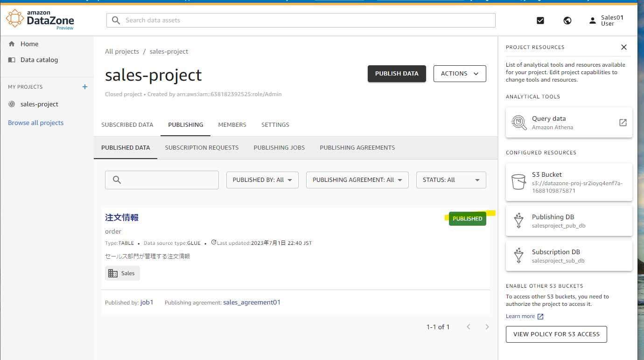Click the salesproject_sub_db text
This screenshot has width=644, height=360.
[558, 261]
